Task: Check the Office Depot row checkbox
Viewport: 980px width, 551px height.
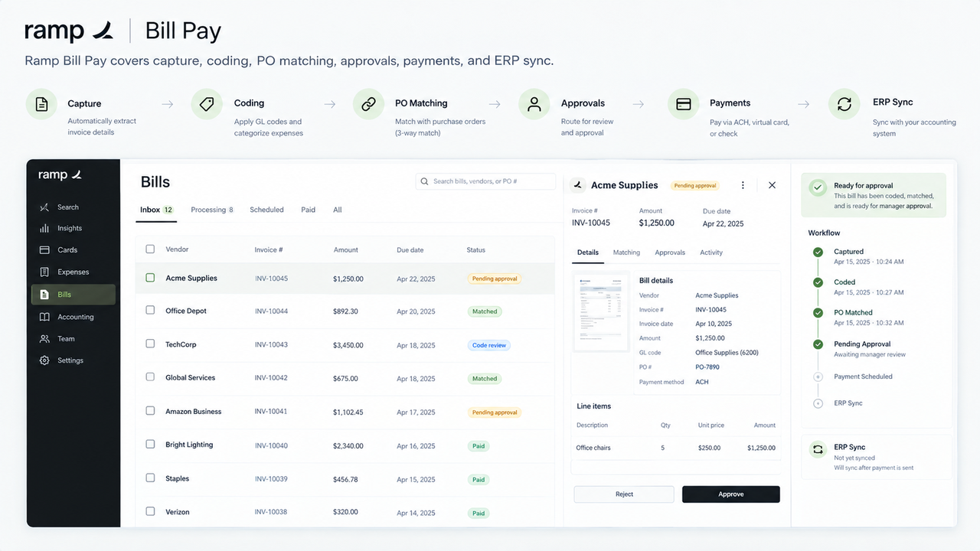Action: click(x=150, y=311)
